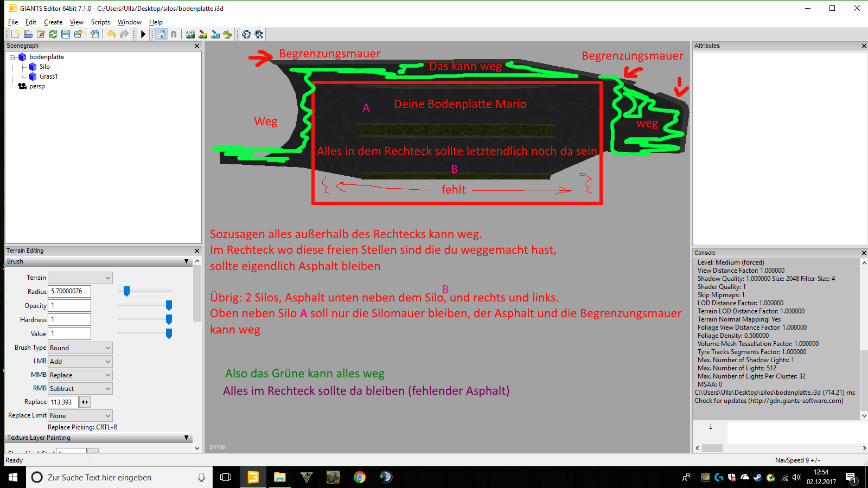Toggle the house-shaped framed view button
Image resolution: width=868 pixels, height=488 pixels.
click(161, 34)
